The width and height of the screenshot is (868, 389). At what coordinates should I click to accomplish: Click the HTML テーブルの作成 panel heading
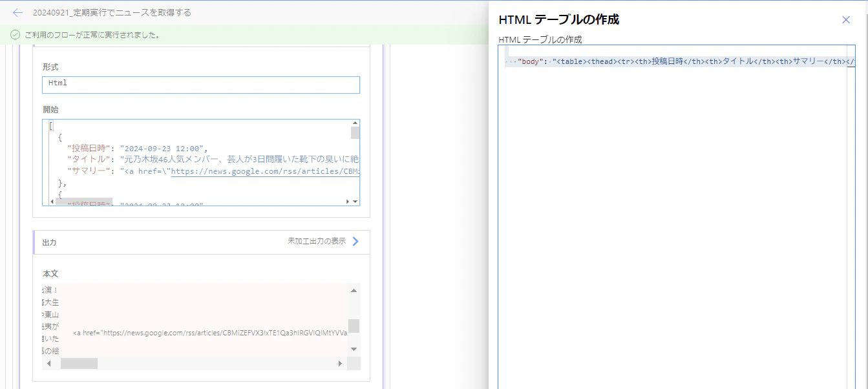559,19
